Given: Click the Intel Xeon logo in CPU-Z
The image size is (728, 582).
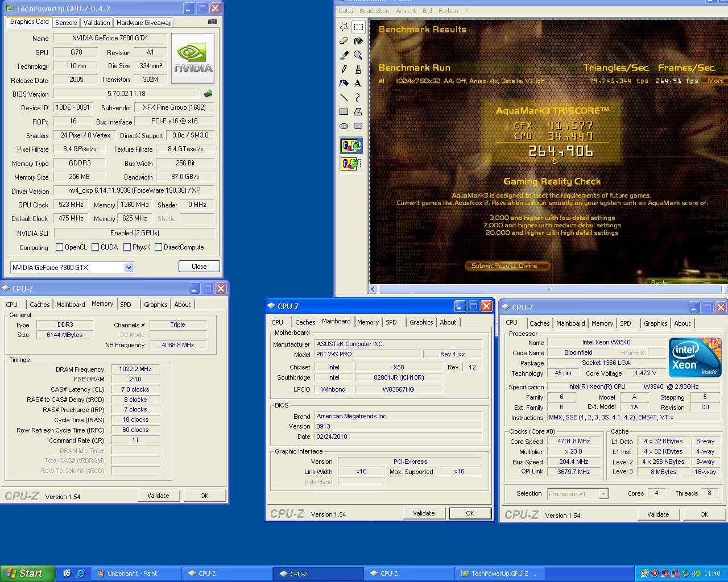Looking at the screenshot, I should point(695,357).
